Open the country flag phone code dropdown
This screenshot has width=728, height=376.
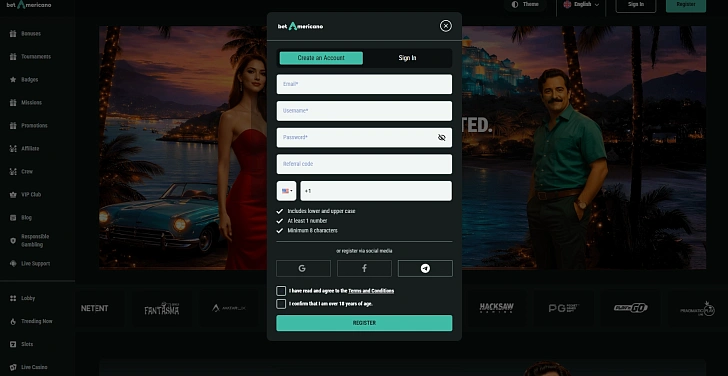coord(286,191)
